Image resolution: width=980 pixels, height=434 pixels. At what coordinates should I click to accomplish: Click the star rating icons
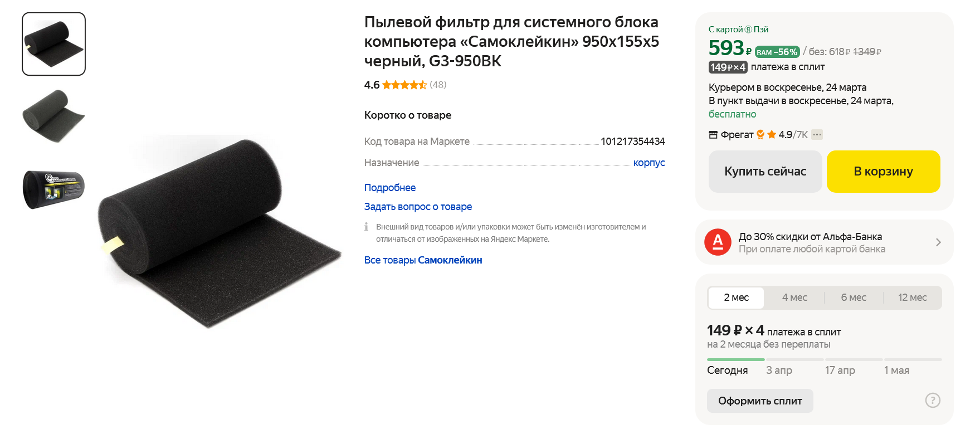(x=404, y=85)
